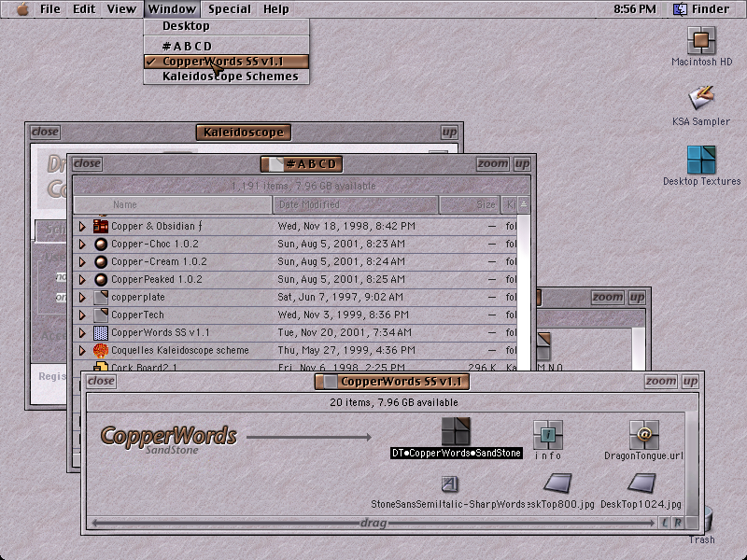Open the Special menu
Viewport: 747px width, 560px height.
point(229,9)
